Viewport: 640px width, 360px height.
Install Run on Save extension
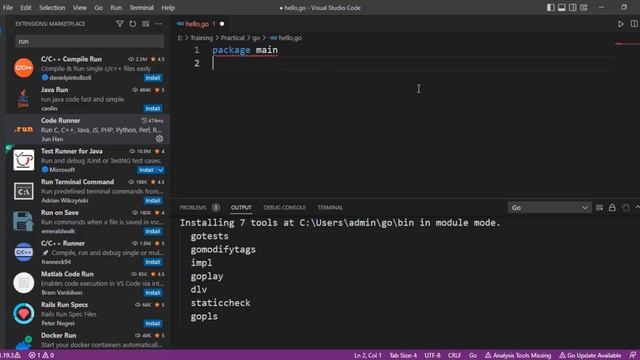point(153,231)
